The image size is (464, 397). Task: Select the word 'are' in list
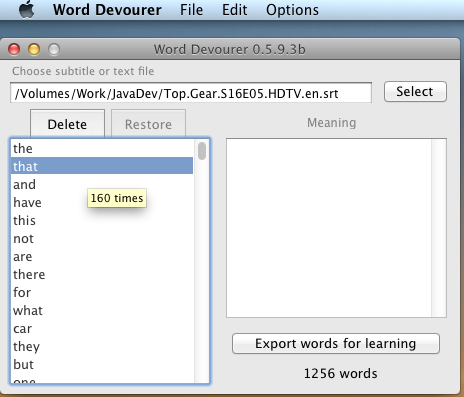pyautogui.click(x=102, y=256)
